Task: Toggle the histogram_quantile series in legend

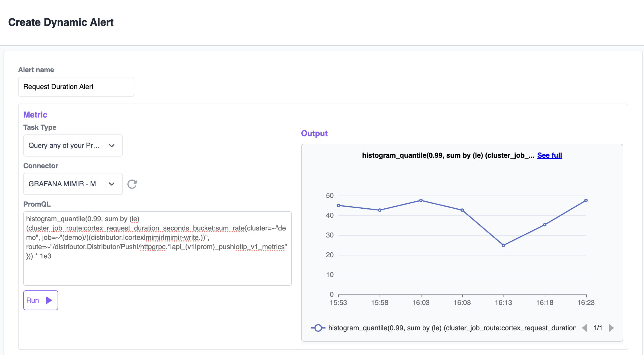Action: click(444, 328)
